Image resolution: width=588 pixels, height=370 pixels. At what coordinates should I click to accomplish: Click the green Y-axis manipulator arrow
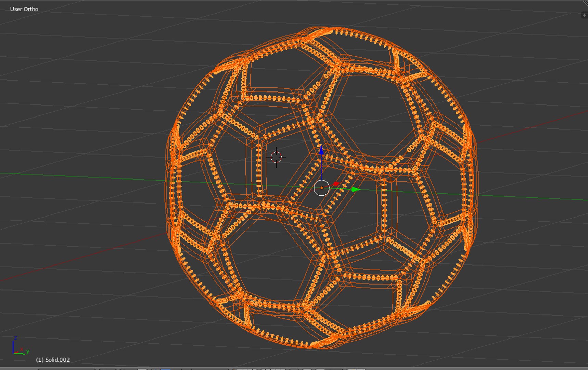coord(356,189)
